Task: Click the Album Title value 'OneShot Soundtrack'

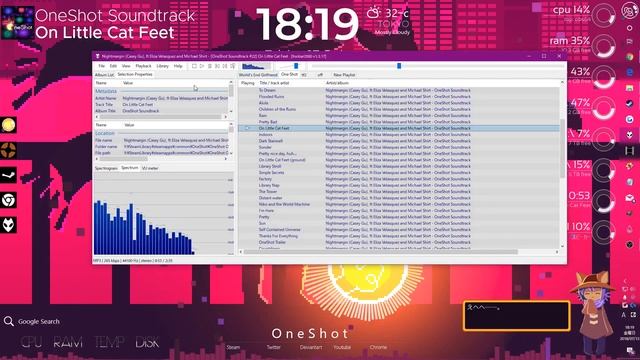Action: point(141,111)
